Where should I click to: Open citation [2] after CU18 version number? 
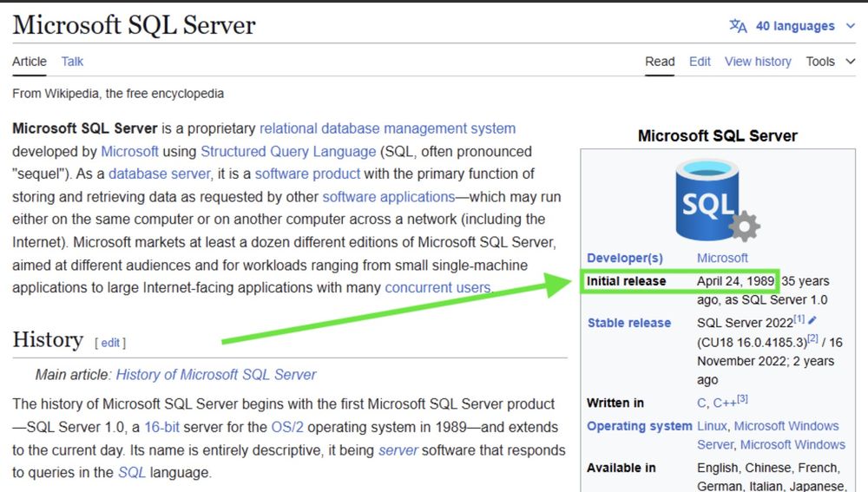click(x=812, y=338)
